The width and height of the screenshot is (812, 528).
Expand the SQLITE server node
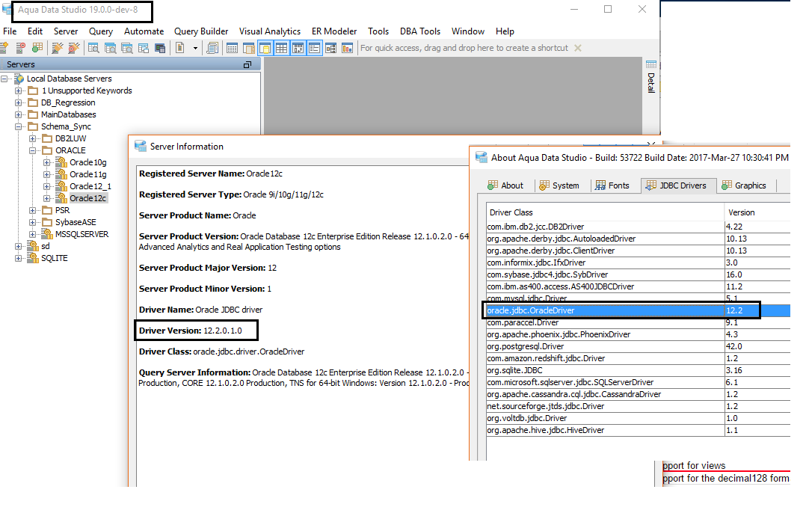tap(19, 258)
